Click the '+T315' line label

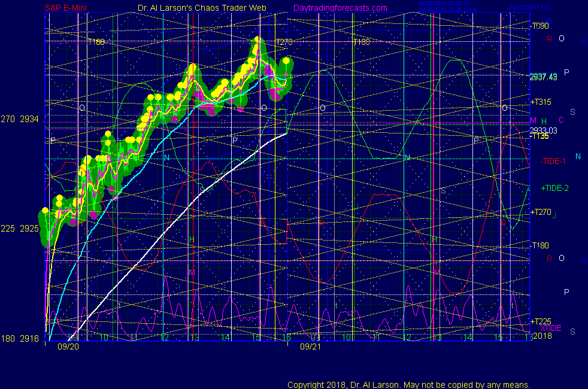(540, 102)
